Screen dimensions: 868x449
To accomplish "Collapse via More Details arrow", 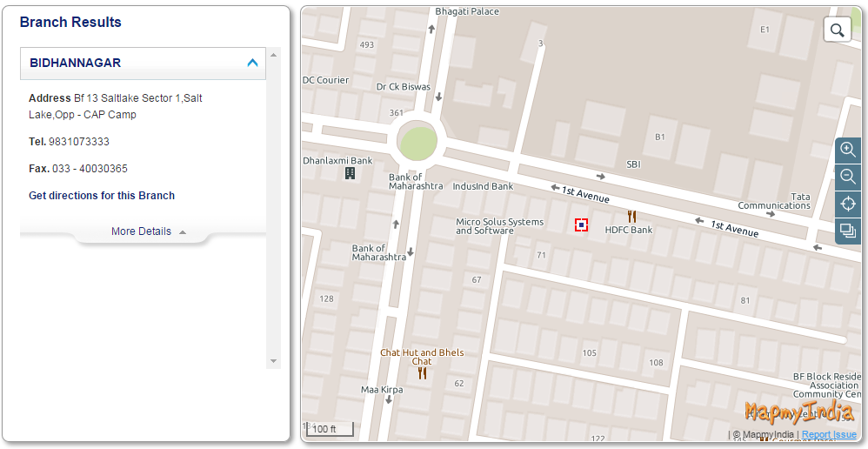I will click(x=183, y=232).
